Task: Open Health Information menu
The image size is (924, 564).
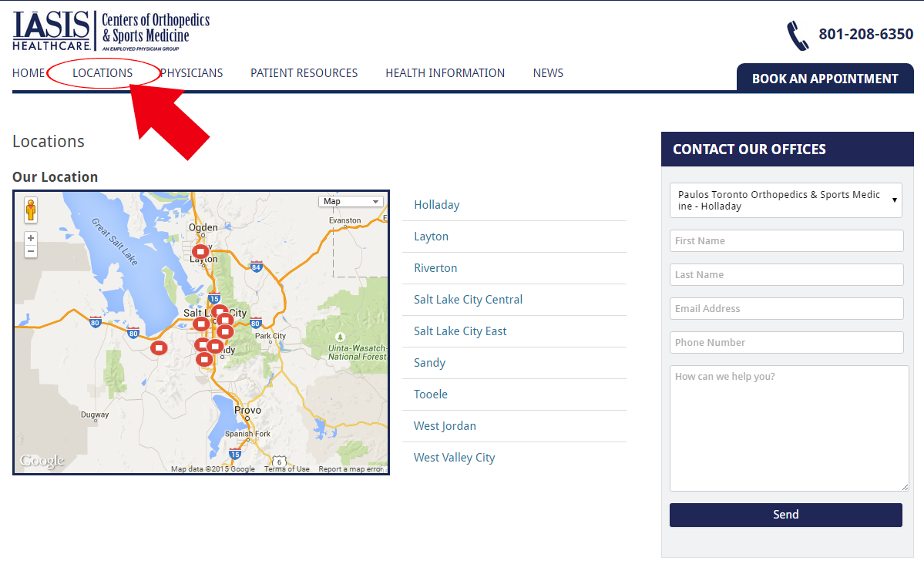Action: [445, 73]
